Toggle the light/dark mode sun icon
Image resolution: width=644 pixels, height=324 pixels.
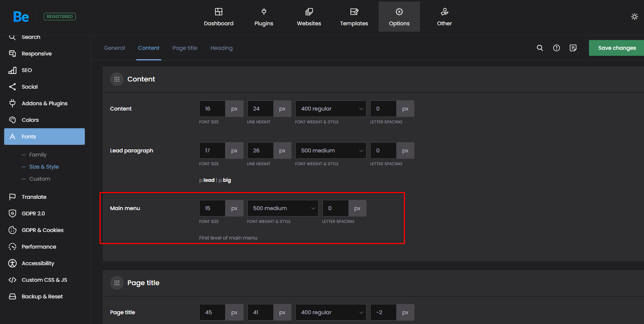pos(634,17)
